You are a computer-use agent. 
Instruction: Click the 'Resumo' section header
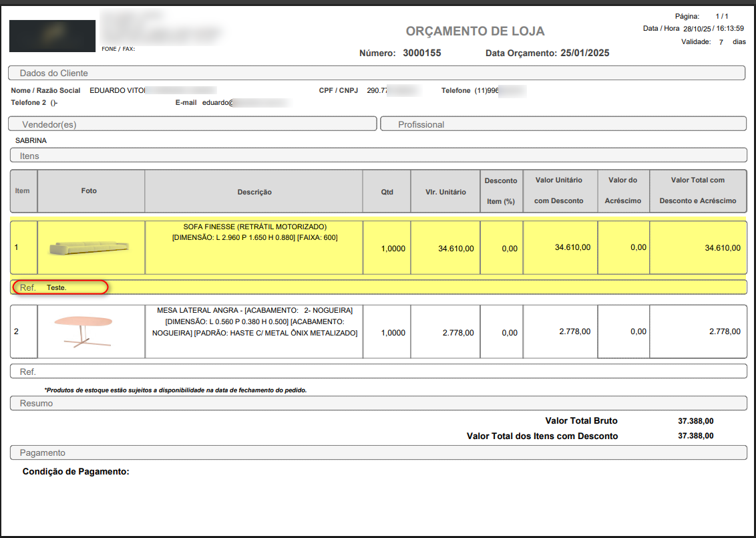tap(378, 403)
